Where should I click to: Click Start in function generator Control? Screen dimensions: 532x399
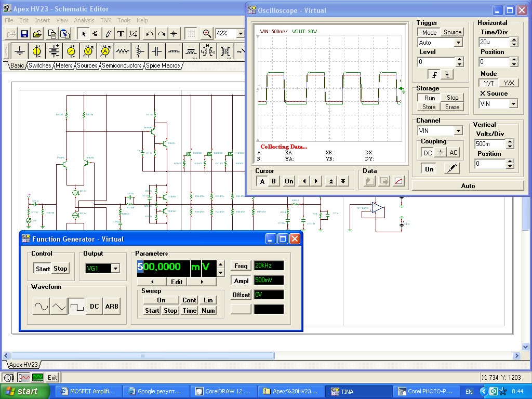(x=43, y=269)
